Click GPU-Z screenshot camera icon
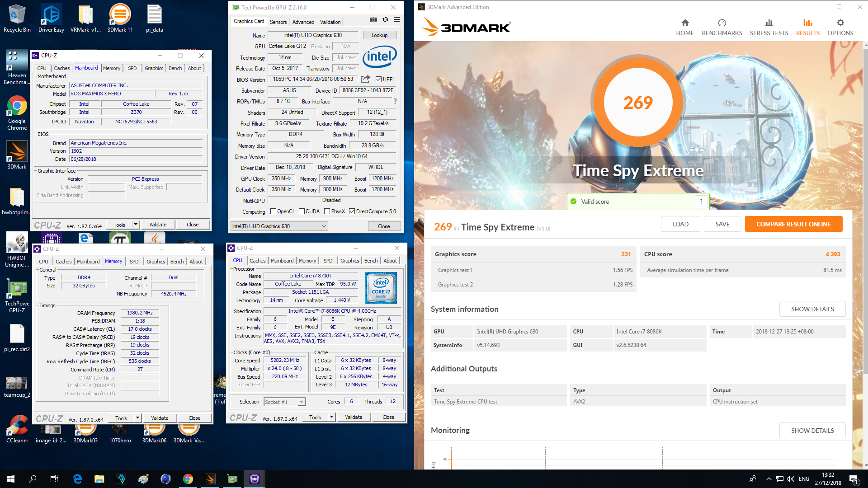Image resolution: width=868 pixels, height=488 pixels. click(x=373, y=20)
